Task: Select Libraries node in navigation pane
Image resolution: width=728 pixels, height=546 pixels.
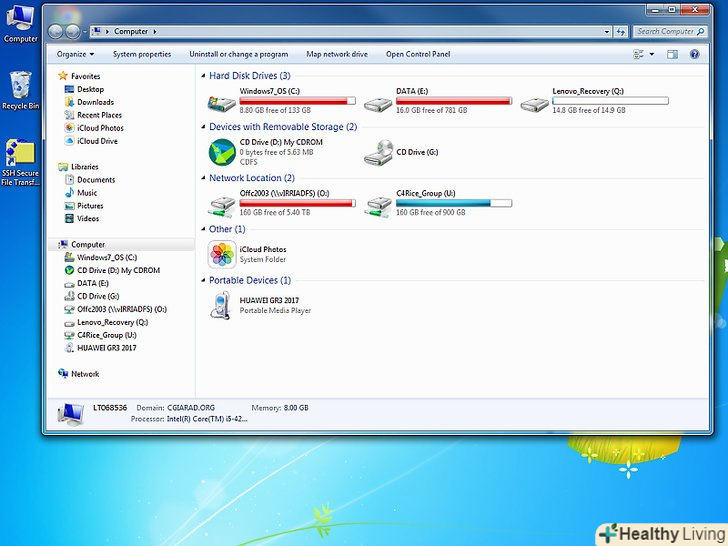Action: click(84, 167)
